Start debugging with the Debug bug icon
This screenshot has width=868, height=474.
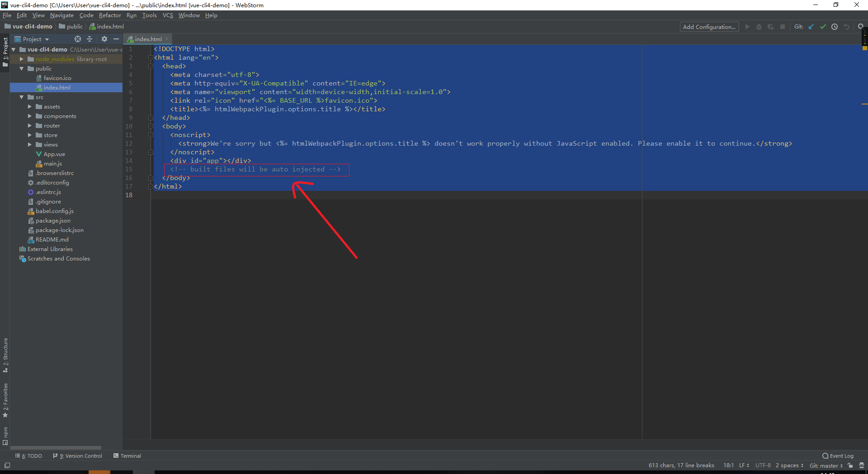(x=759, y=27)
